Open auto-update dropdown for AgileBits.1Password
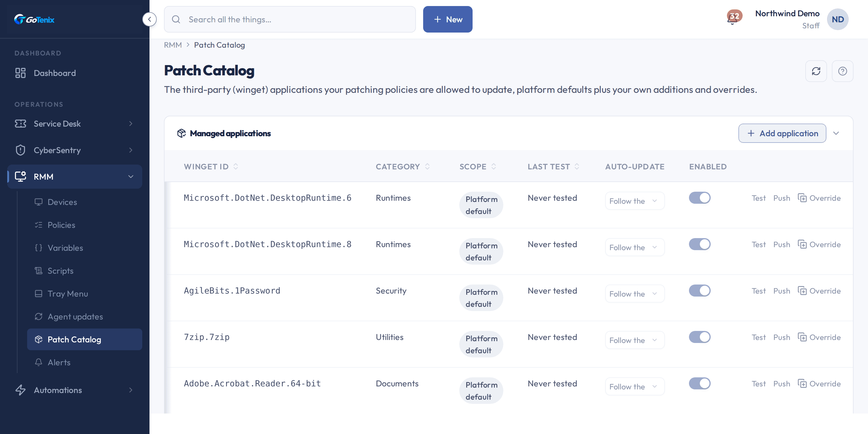868x434 pixels. [x=634, y=294]
